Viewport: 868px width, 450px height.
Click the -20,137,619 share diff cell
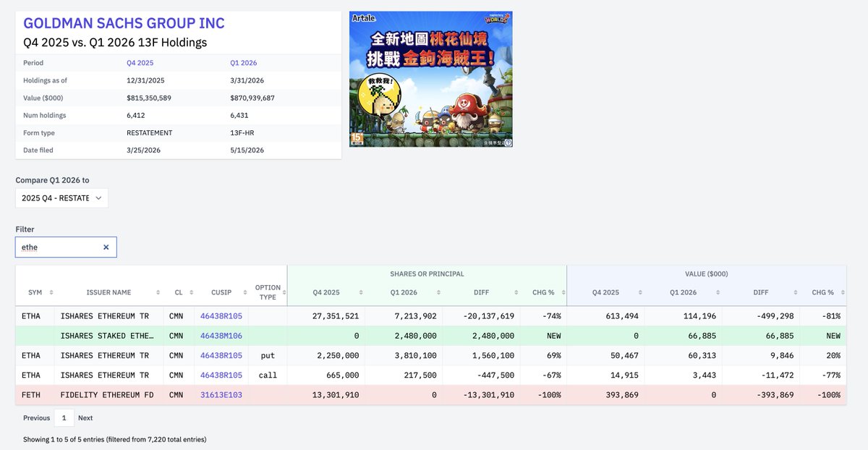pos(481,316)
